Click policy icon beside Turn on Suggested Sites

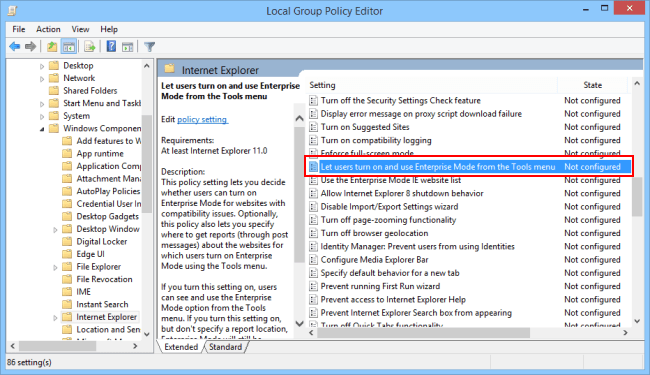[313, 127]
